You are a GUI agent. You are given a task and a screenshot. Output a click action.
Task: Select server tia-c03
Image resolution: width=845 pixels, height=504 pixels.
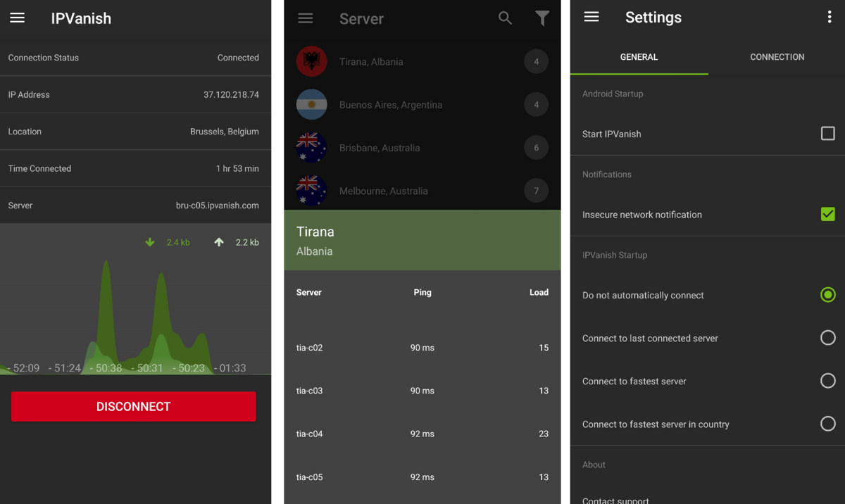point(423,391)
